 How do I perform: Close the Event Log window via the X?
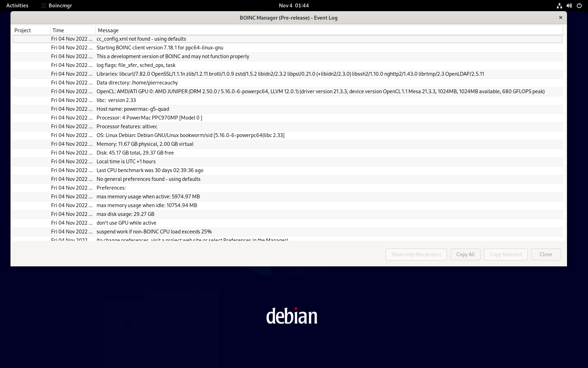[560, 17]
